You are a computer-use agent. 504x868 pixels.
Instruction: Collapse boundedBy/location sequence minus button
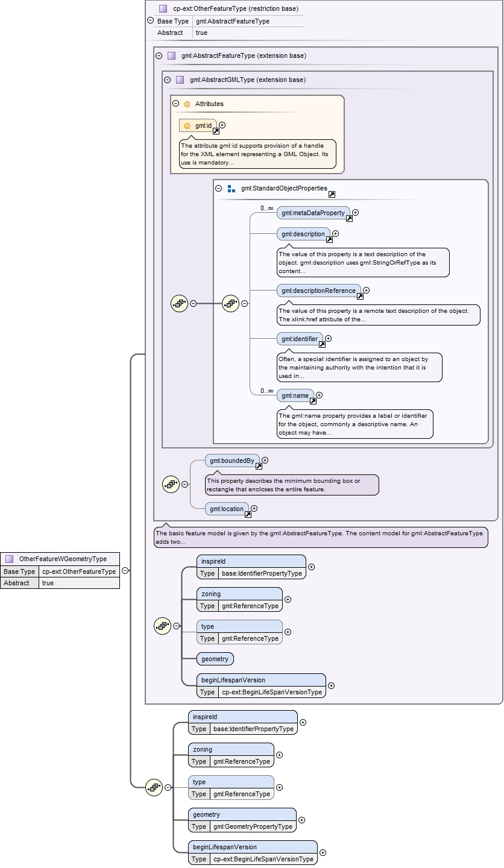point(185,484)
